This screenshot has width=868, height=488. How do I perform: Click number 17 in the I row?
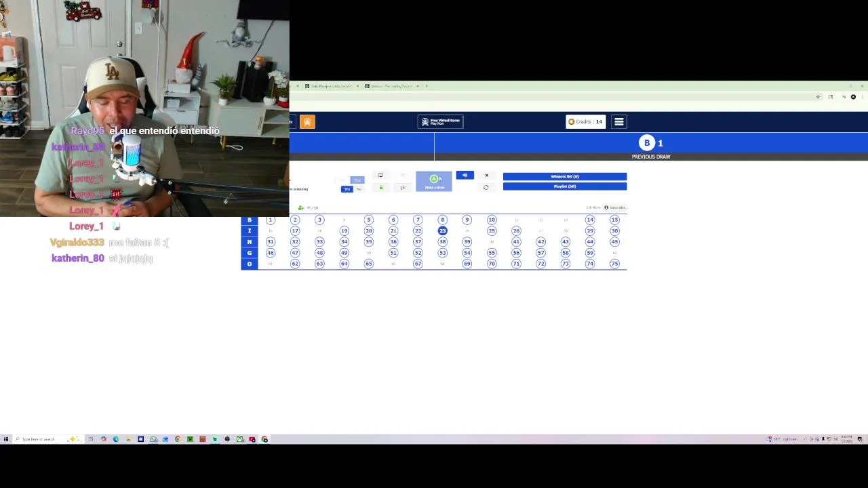[295, 230]
